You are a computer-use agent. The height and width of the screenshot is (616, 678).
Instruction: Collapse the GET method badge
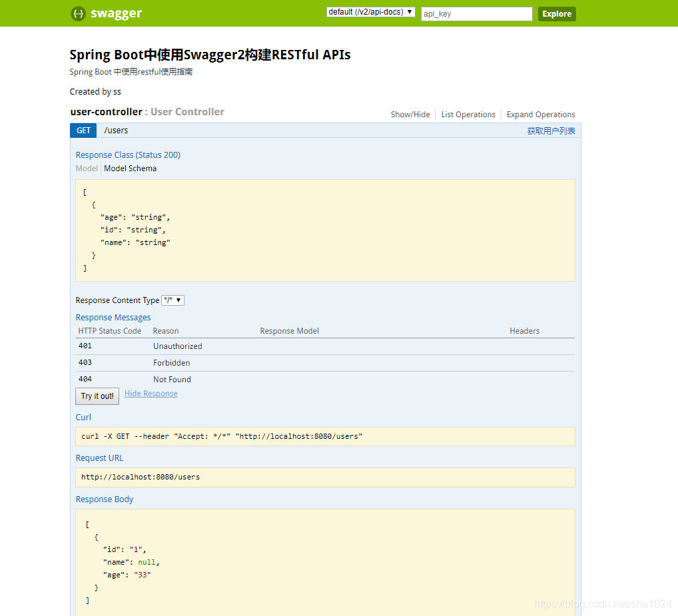tap(83, 131)
